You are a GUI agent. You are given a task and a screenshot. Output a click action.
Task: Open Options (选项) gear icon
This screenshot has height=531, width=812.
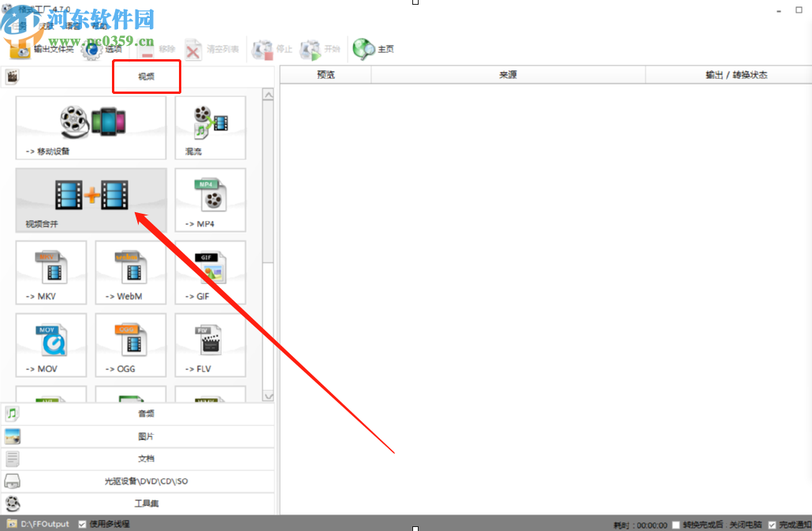click(92, 50)
